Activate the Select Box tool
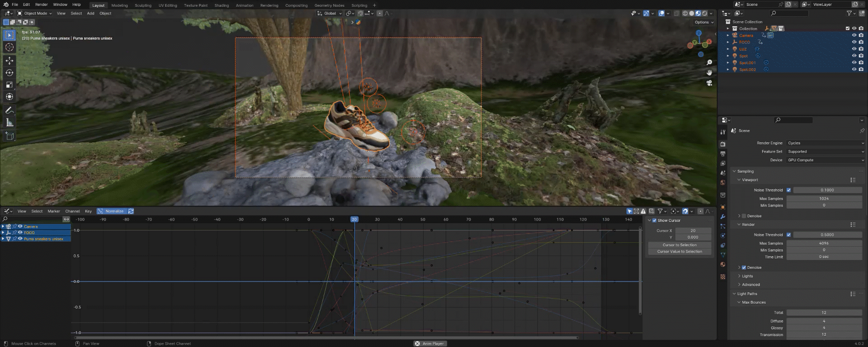This screenshot has height=347, width=868. point(9,35)
